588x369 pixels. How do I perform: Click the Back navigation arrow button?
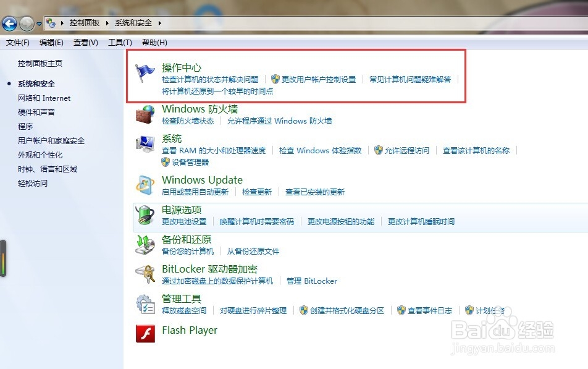[9, 23]
